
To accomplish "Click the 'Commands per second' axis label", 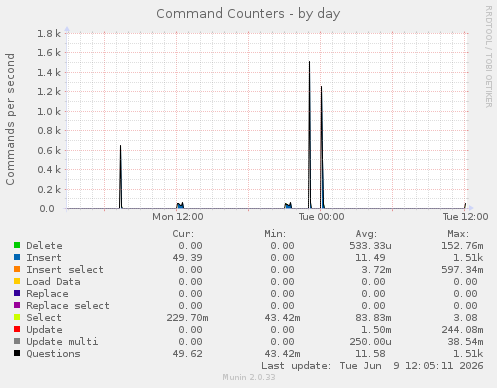I will [x=10, y=119].
